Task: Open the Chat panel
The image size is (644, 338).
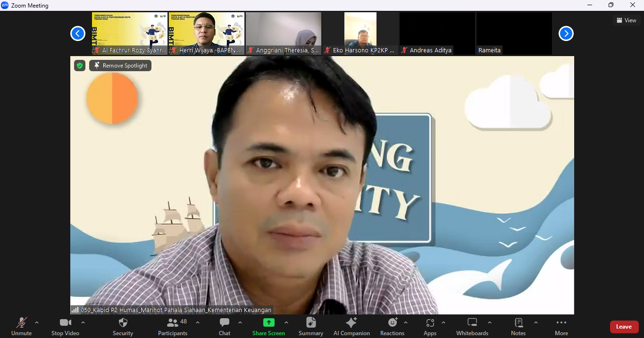Action: (x=225, y=327)
